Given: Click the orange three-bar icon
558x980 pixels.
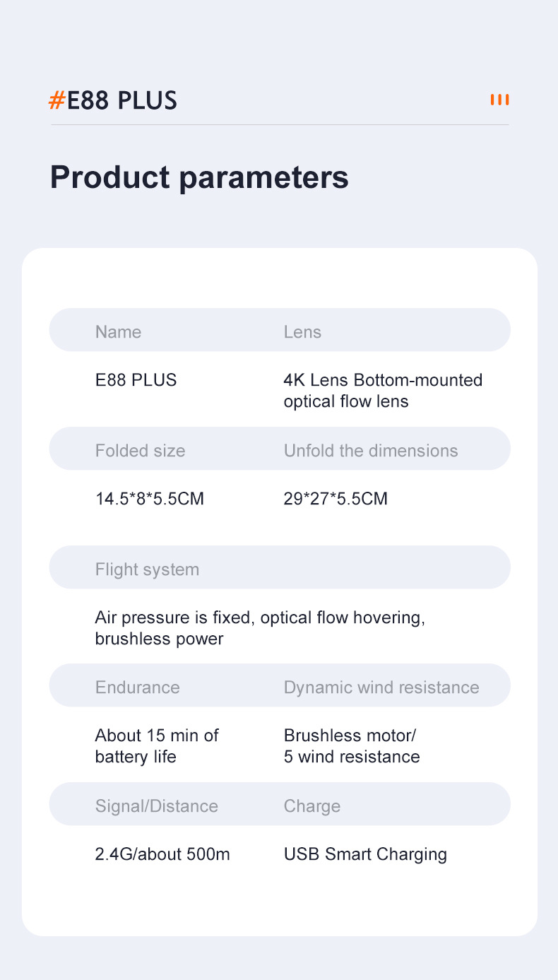Looking at the screenshot, I should pyautogui.click(x=499, y=100).
